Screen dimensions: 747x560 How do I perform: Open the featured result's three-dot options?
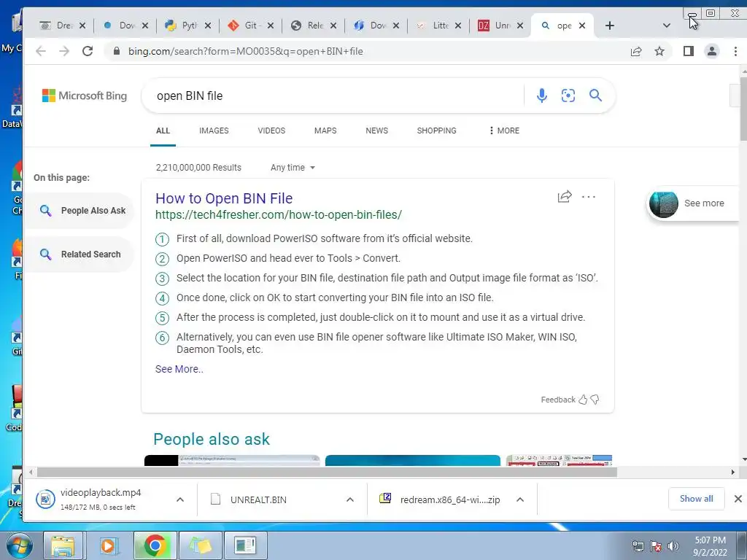[589, 197]
